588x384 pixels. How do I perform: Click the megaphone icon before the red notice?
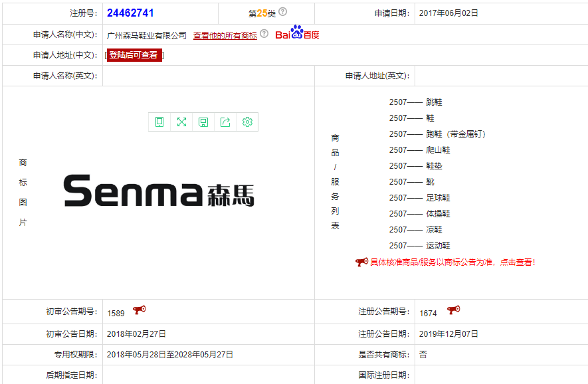pos(362,262)
